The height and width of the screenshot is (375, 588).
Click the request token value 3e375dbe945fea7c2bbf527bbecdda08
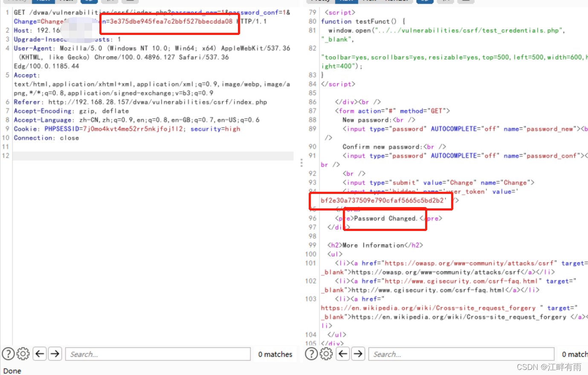coord(171,21)
